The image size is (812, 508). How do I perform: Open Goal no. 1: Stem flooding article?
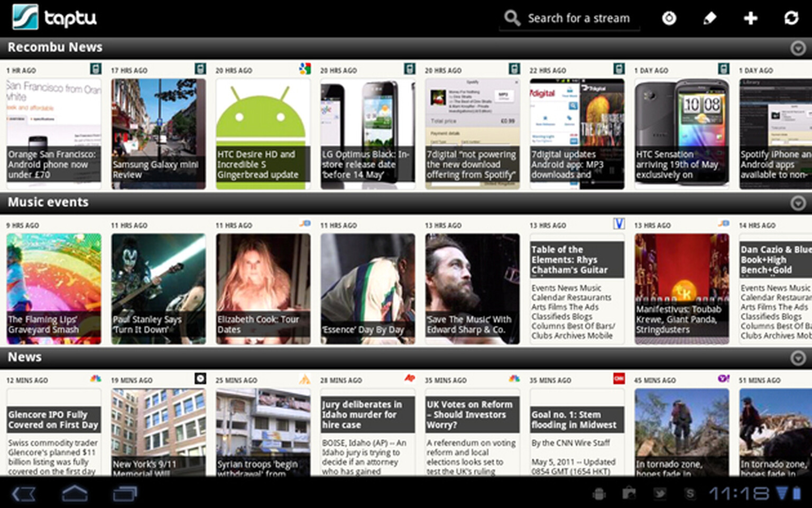(x=577, y=432)
